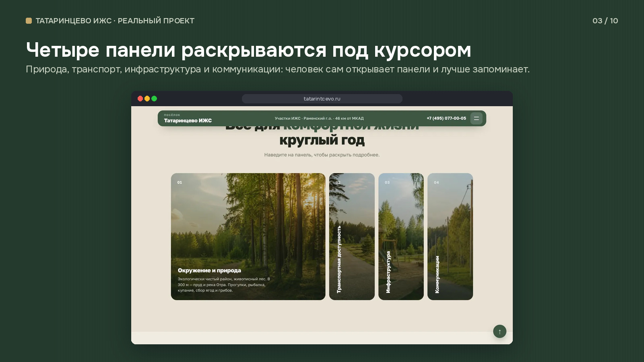Click the ТАТАРИНЦЕВО ИЖС · РЕАЛЬНЫЙ ПРОЕКТ label
This screenshot has width=644, height=362.
click(115, 21)
